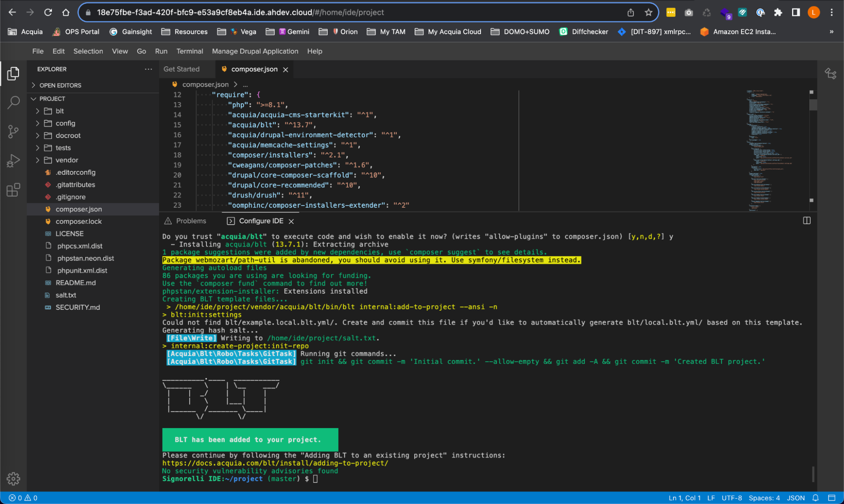Open the Search view icon
Image resolution: width=844 pixels, height=504 pixels.
[13, 102]
